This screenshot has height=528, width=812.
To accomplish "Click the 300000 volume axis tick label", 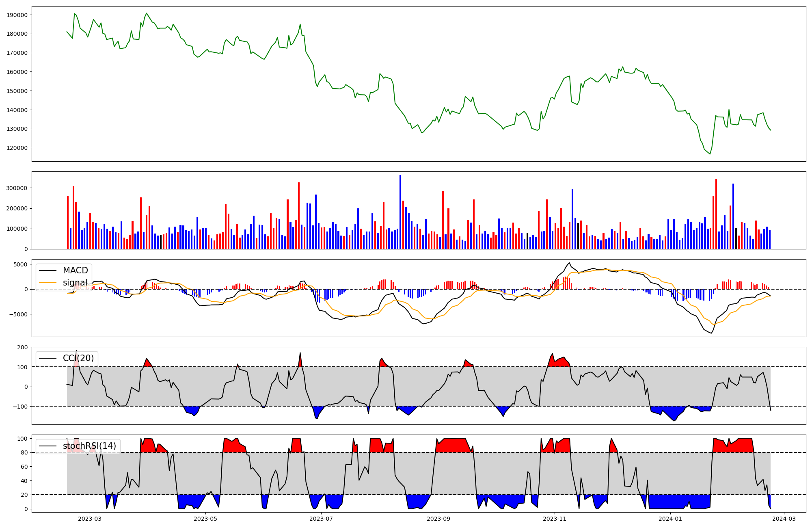I will coord(17,188).
